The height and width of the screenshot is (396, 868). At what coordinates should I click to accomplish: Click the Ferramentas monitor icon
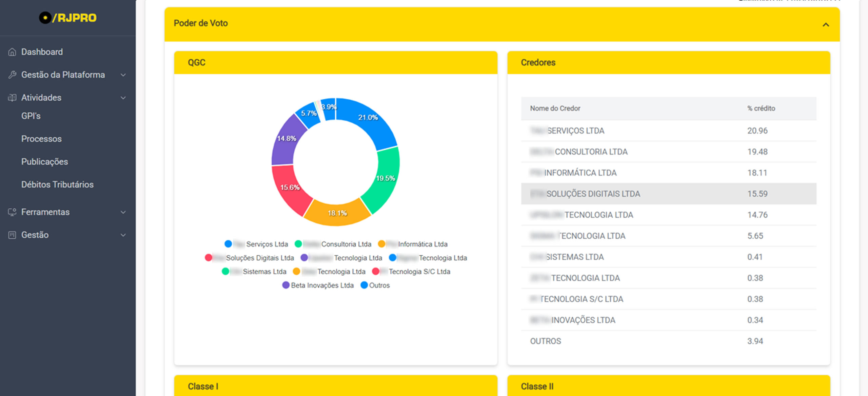(12, 212)
